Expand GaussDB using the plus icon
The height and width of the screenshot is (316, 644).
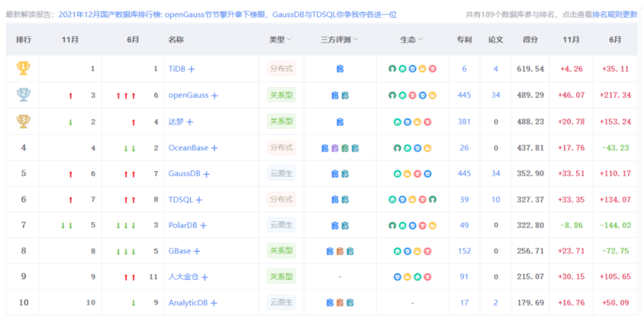tap(206, 174)
